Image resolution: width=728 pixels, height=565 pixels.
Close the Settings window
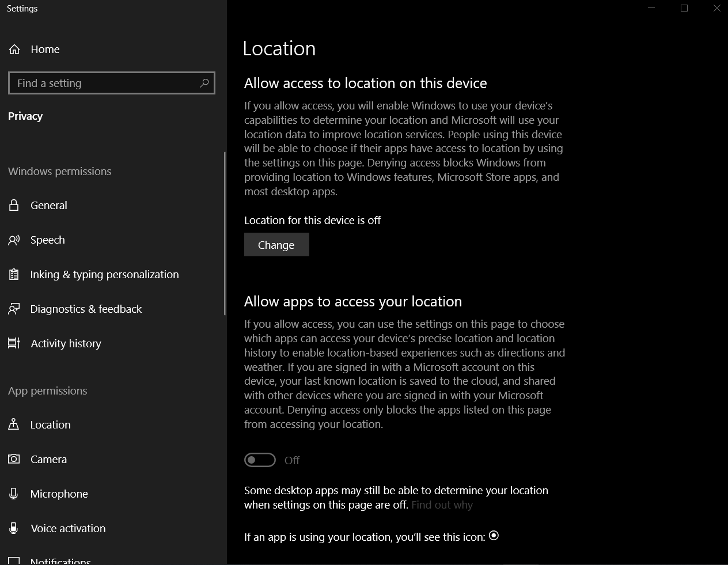(x=716, y=8)
